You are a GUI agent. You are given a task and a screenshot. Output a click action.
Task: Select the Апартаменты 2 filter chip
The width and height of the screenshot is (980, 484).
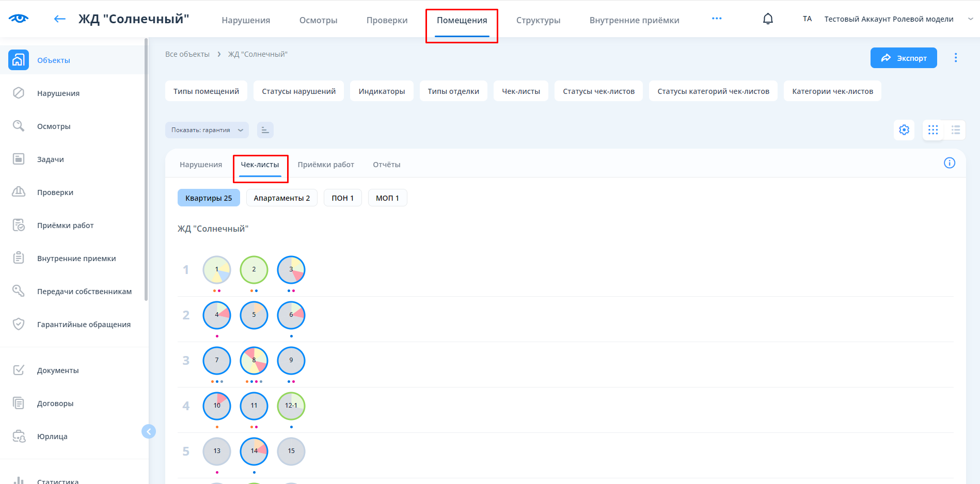(281, 198)
